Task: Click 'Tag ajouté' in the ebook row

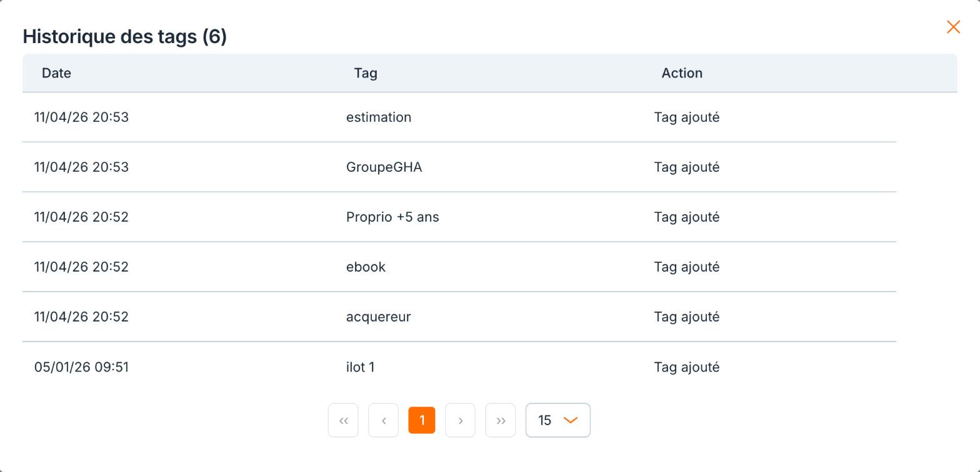Action: pos(687,267)
